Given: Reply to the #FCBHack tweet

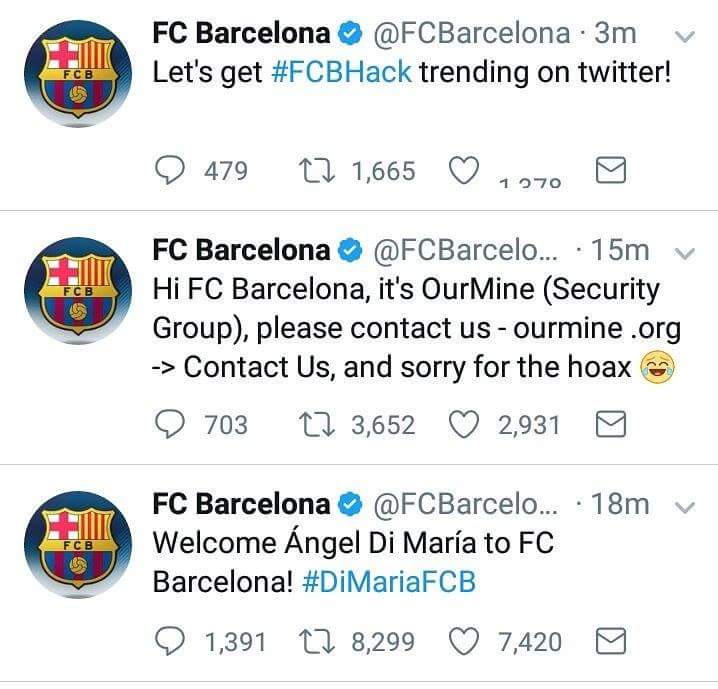Looking at the screenshot, I should [x=170, y=170].
